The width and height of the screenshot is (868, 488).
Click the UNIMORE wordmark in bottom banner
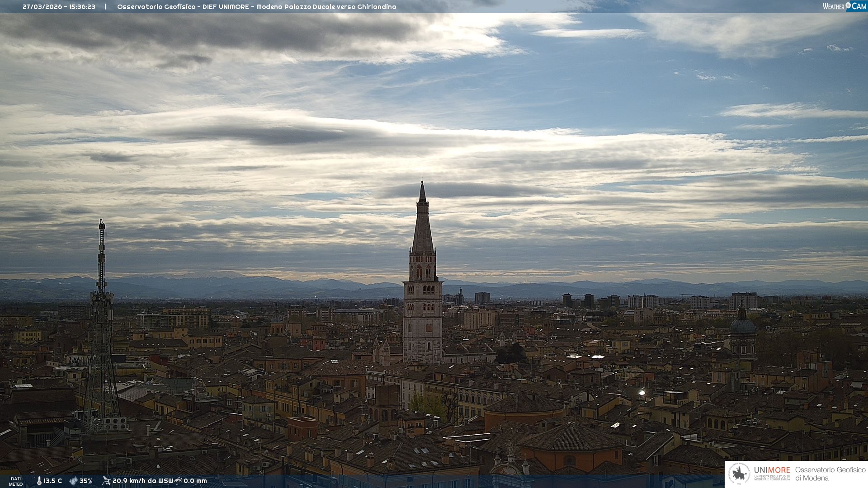point(772,470)
